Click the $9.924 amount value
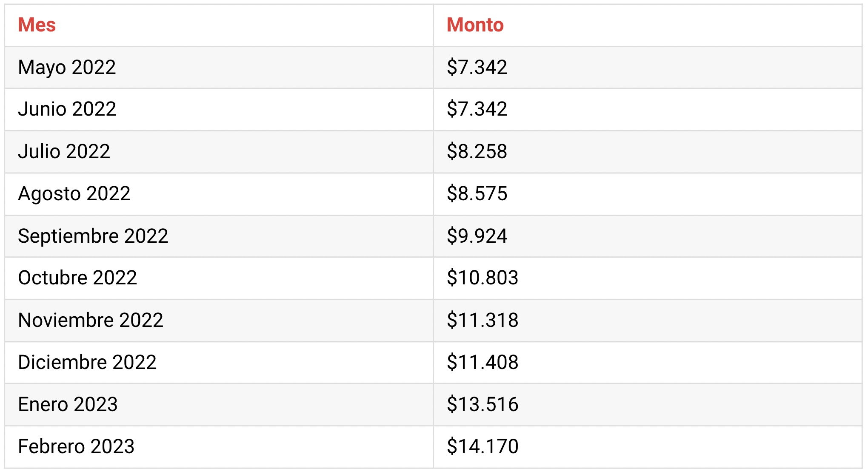This screenshot has width=868, height=471. pos(477,236)
